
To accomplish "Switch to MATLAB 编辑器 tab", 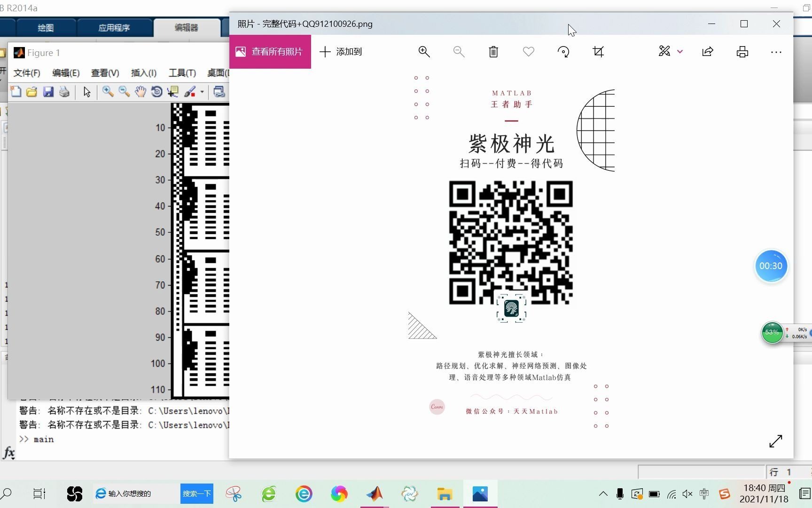I will click(x=187, y=28).
